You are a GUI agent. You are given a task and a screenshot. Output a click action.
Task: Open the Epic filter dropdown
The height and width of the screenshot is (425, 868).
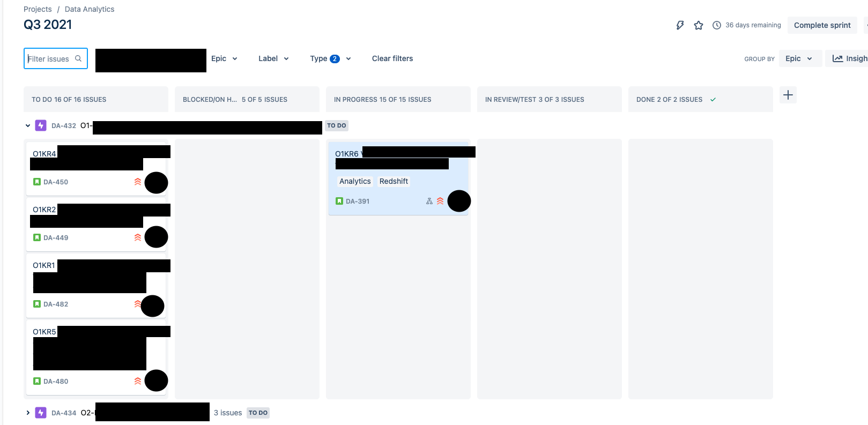pos(224,58)
